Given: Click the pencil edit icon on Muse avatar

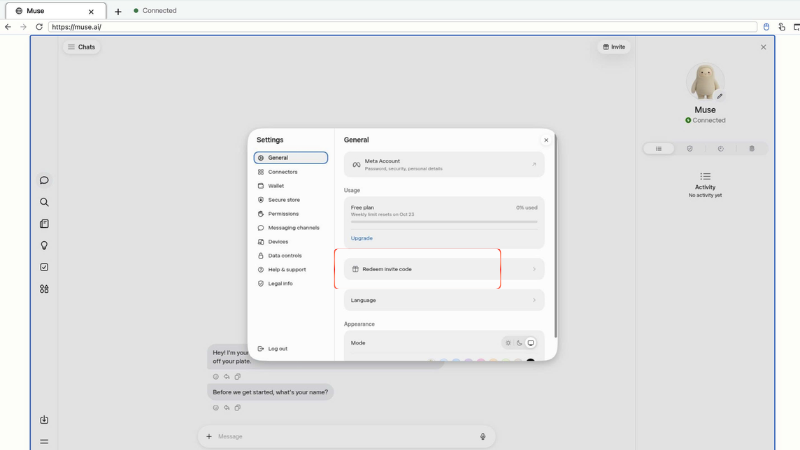Looking at the screenshot, I should coord(719,96).
